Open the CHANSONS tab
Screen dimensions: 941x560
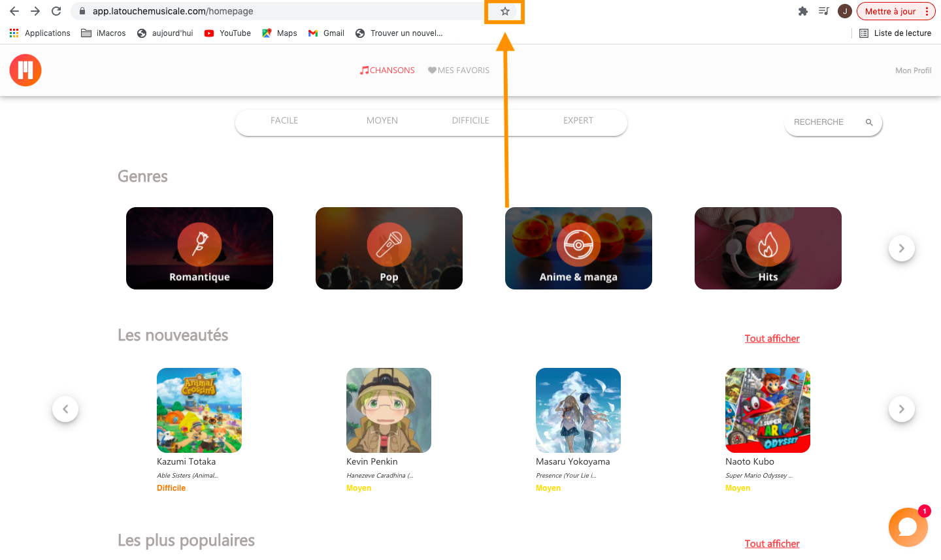point(387,71)
